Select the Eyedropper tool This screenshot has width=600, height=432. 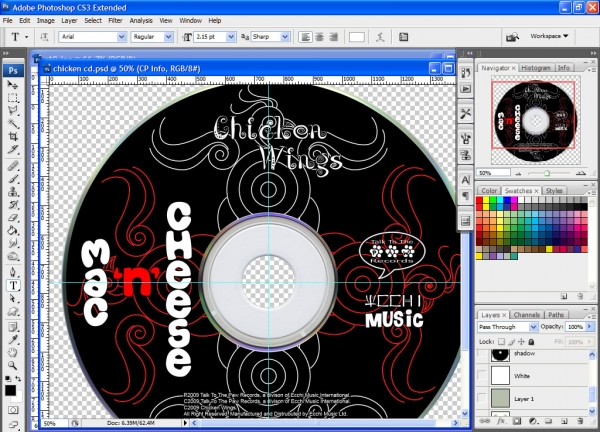13,340
